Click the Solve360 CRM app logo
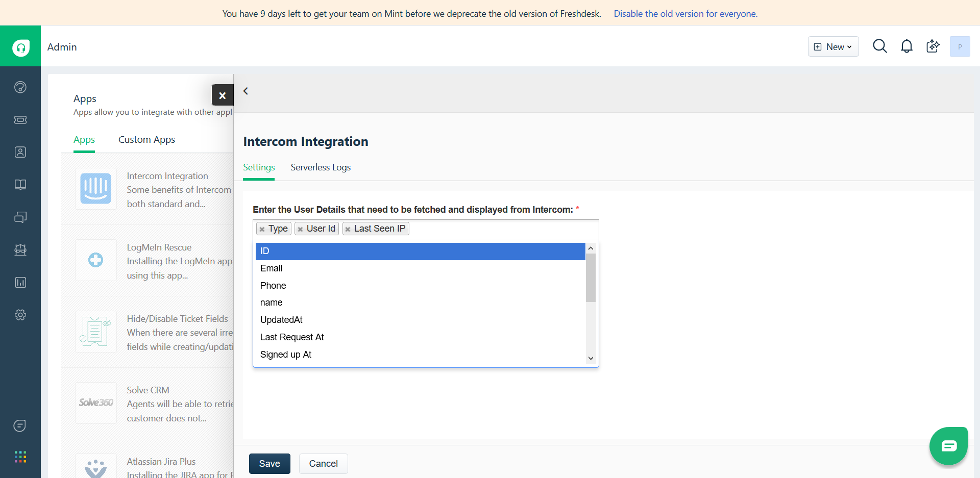Screen dimensions: 980x478 [95, 403]
